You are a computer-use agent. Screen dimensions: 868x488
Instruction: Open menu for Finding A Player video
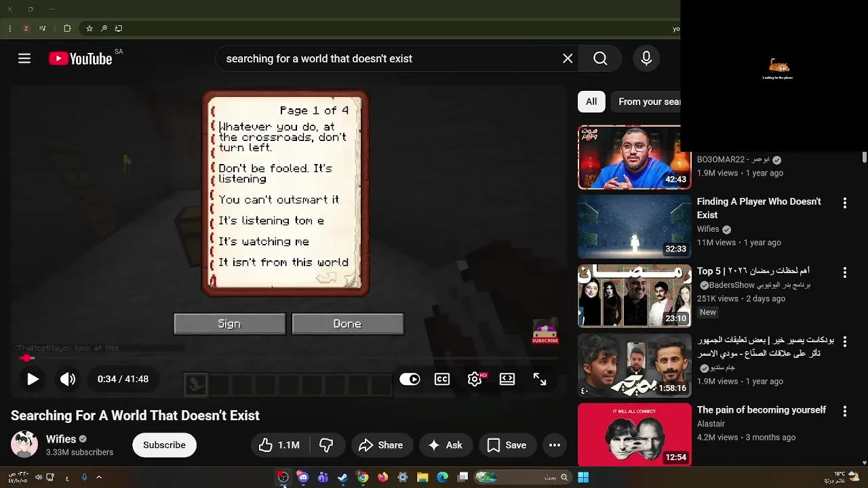845,203
